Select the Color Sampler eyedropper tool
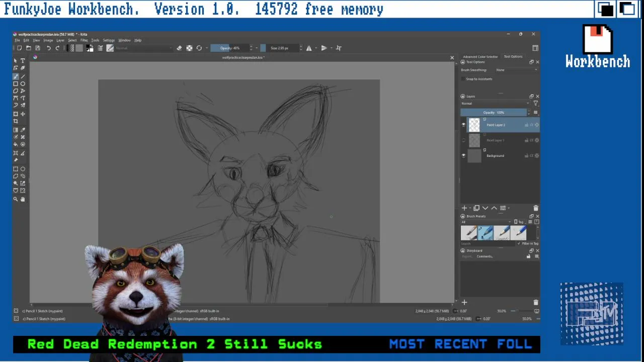Screen dimensions: 644x362 23,130
